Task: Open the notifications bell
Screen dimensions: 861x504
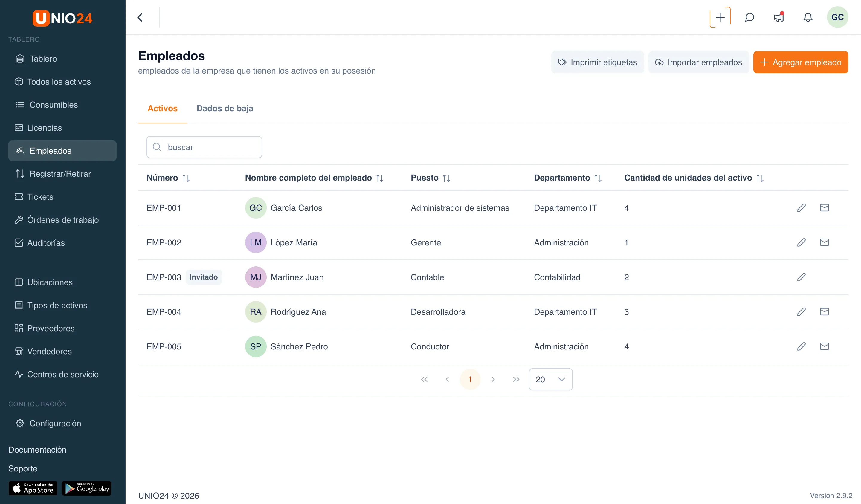Action: [808, 17]
